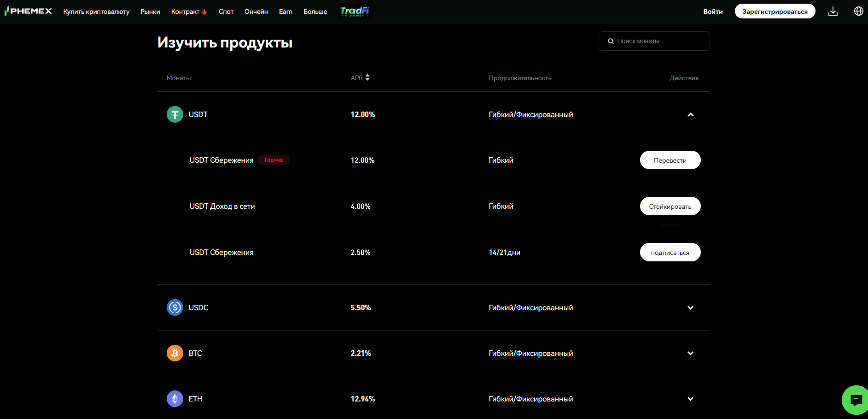The image size is (868, 419).
Task: Click the USDT coin name
Action: pos(198,114)
